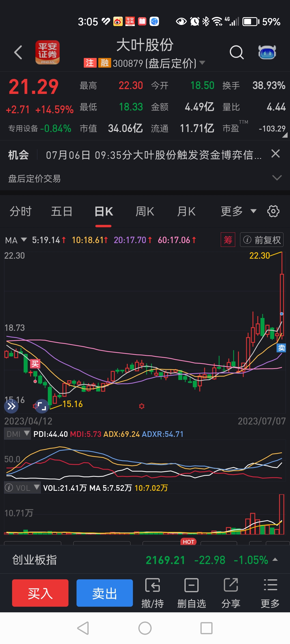Tap the 换手 38.93% value
This screenshot has height=644, width=290.
point(269,86)
